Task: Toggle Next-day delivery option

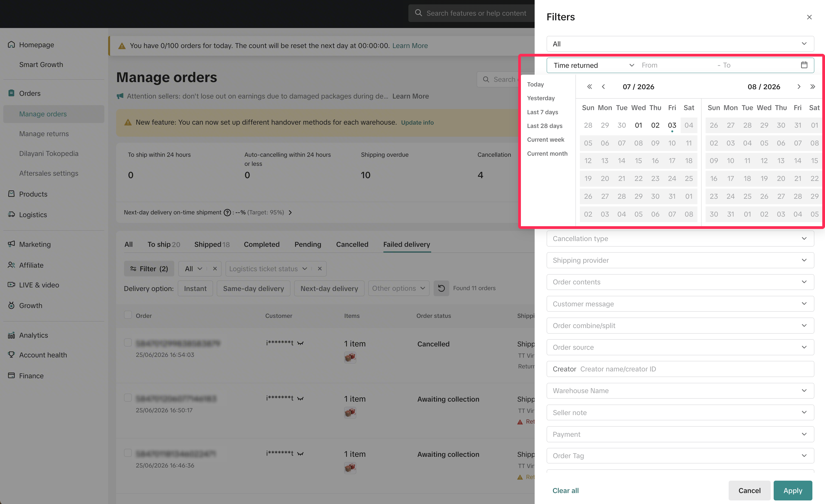Action: [329, 288]
